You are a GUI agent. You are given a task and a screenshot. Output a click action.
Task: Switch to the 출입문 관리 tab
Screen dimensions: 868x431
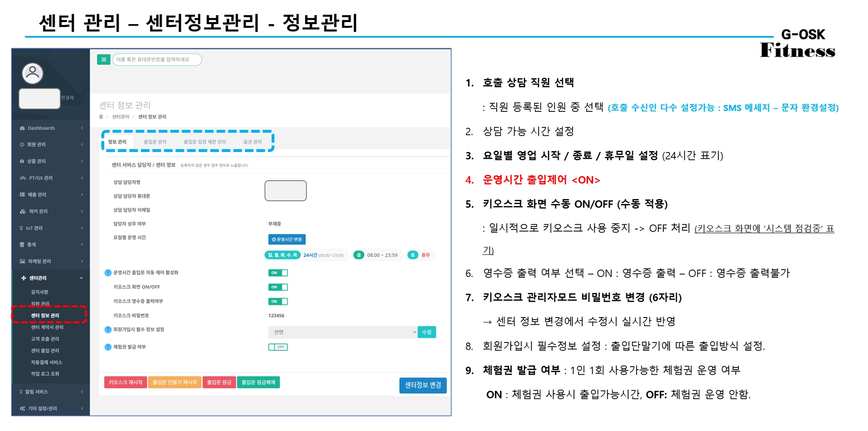(x=155, y=142)
